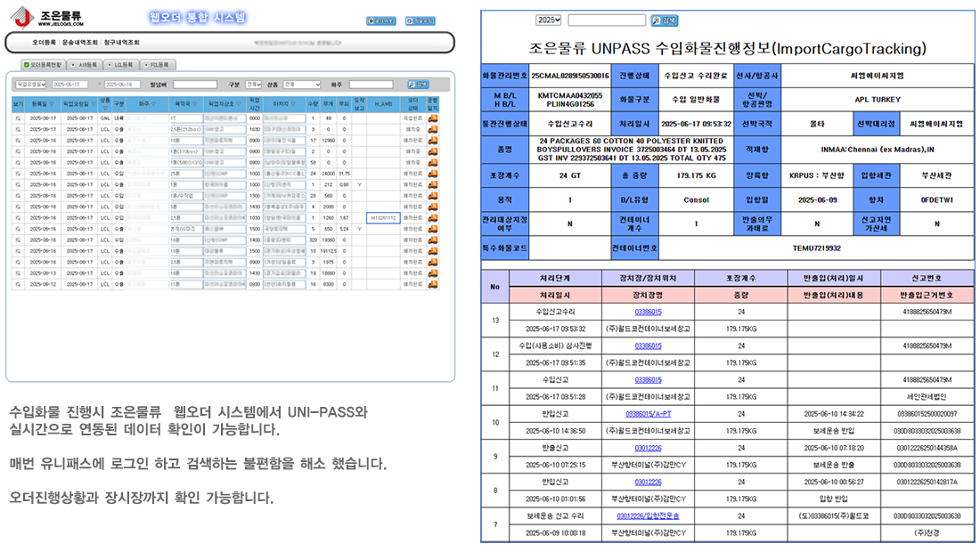Focus the 화주 search input field
The image size is (980, 560).
click(372, 85)
